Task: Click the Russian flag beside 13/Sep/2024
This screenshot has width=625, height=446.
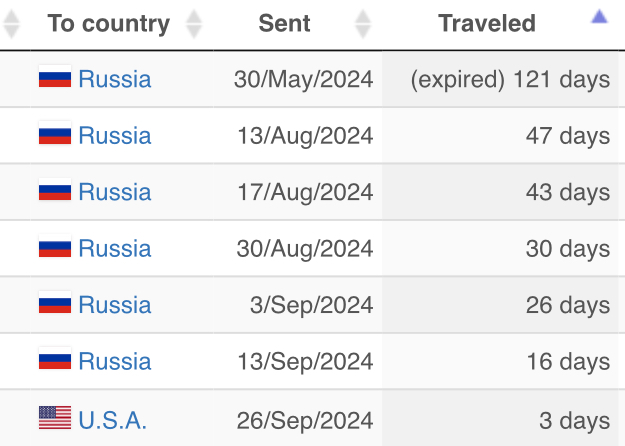Action: 54,360
